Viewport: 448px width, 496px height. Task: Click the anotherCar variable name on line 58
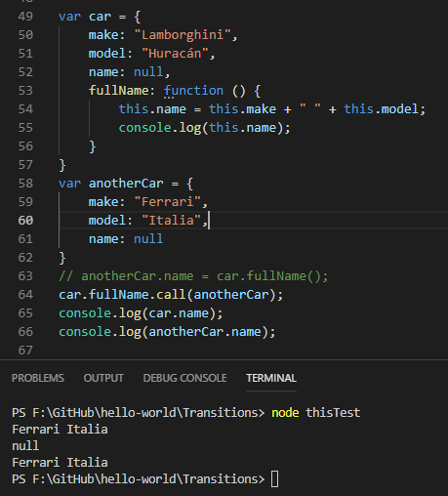click(x=126, y=184)
